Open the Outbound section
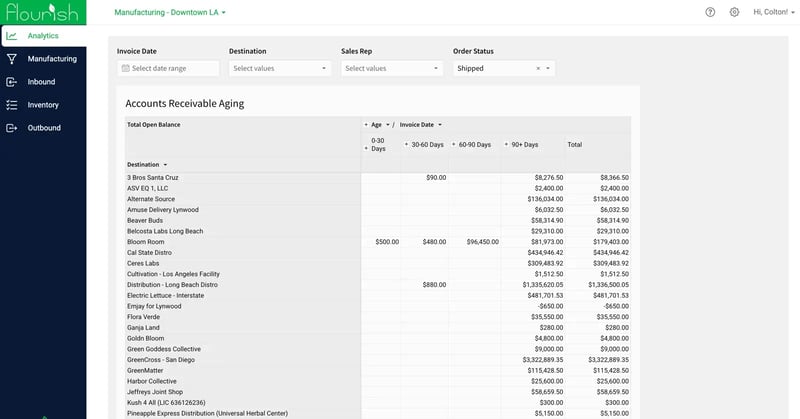 click(43, 128)
